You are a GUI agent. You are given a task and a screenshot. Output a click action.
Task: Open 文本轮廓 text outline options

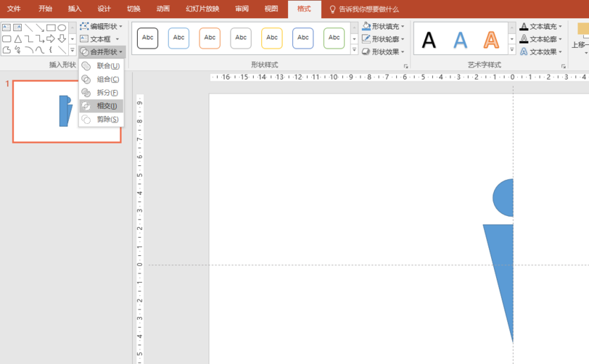tap(542, 39)
